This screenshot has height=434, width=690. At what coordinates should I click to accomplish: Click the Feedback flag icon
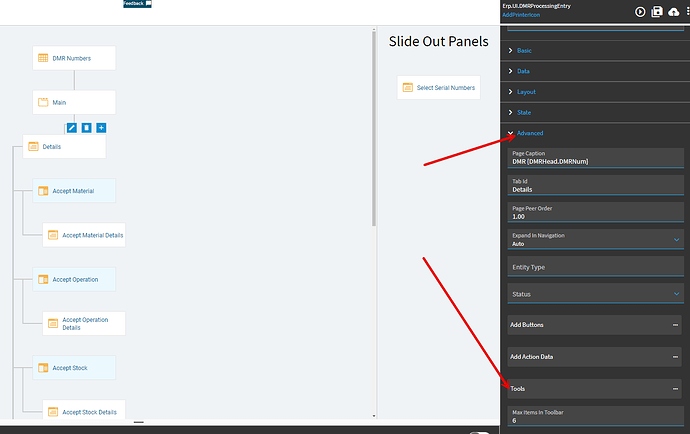(x=148, y=4)
